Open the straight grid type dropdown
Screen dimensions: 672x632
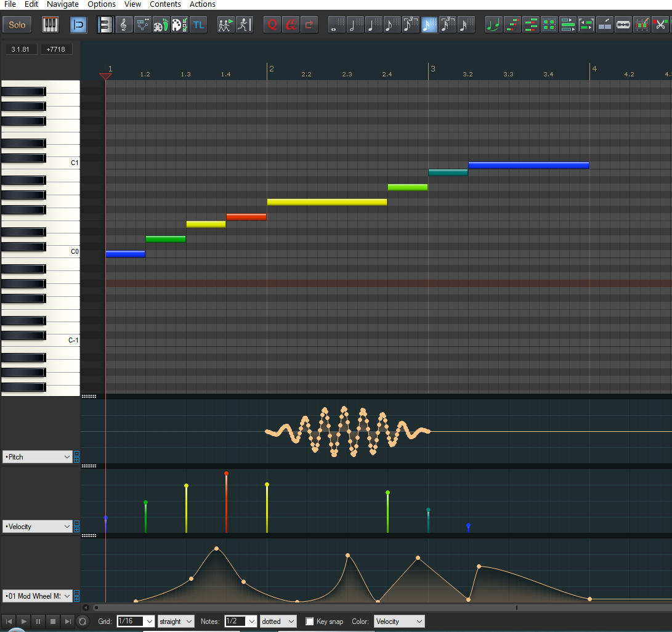pos(176,622)
